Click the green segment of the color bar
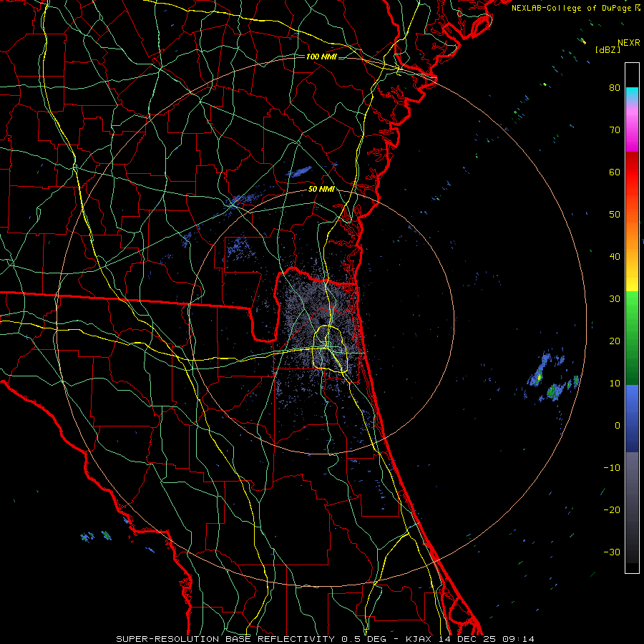 632,338
